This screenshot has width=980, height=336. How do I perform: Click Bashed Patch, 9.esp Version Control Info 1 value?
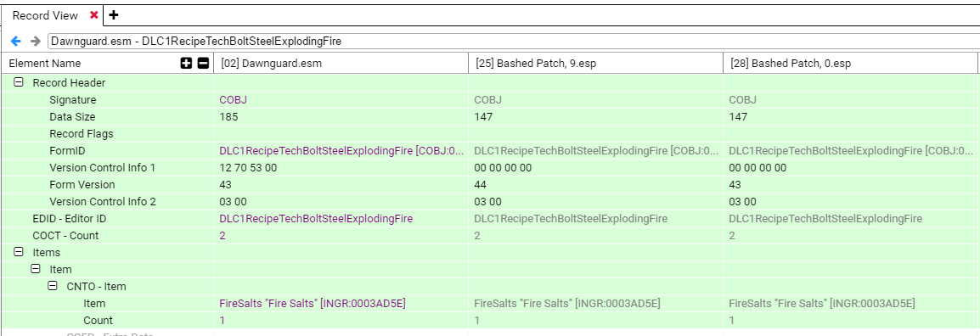(503, 167)
